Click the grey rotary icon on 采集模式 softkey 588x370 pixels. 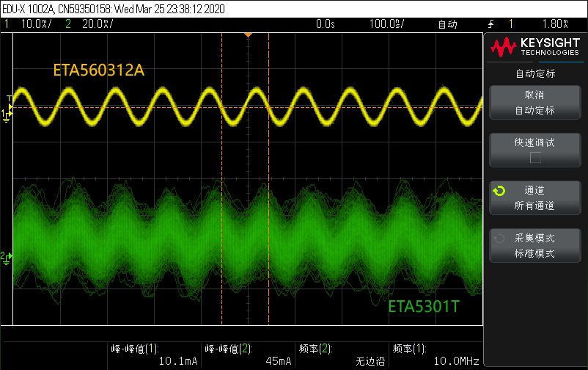point(499,239)
